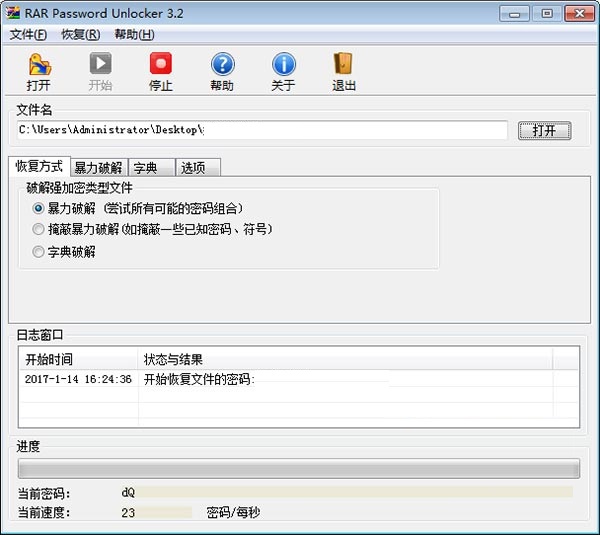Click the RAR Password Unlocker title icon
The height and width of the screenshot is (535, 600).
coord(13,13)
